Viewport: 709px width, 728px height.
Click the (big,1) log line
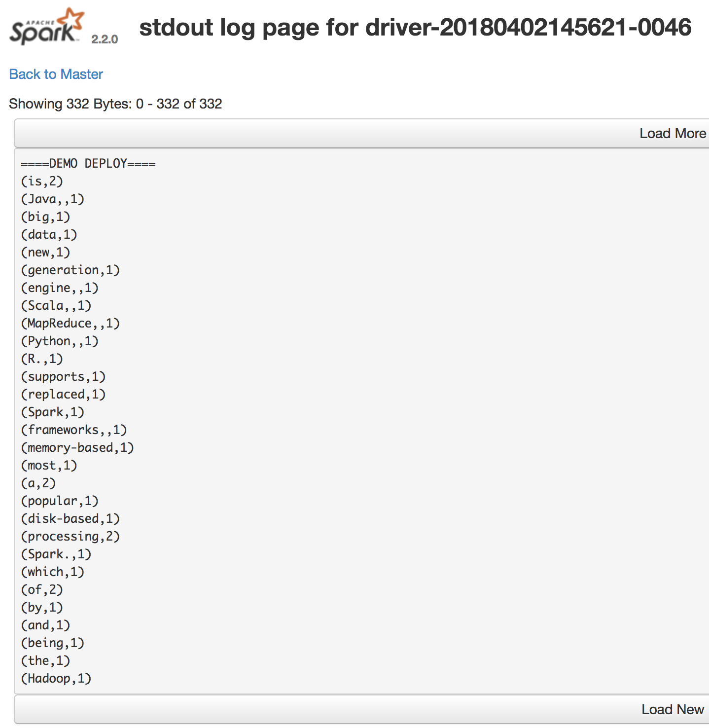(x=45, y=217)
